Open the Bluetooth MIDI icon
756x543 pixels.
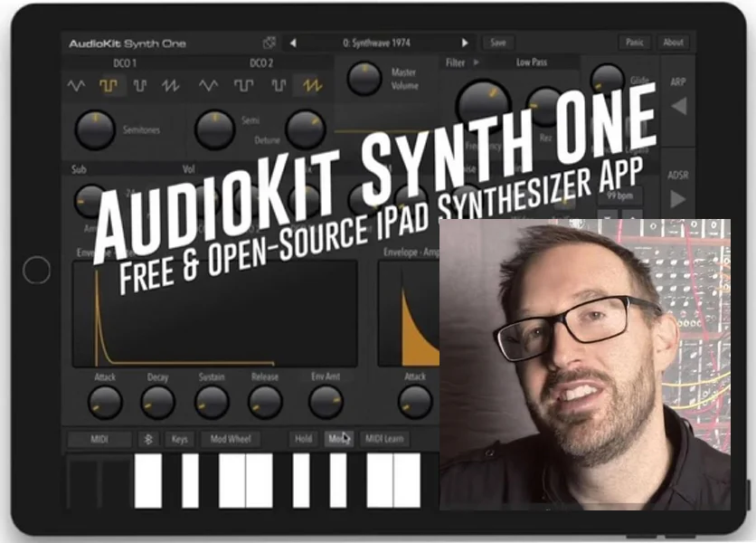tap(148, 439)
